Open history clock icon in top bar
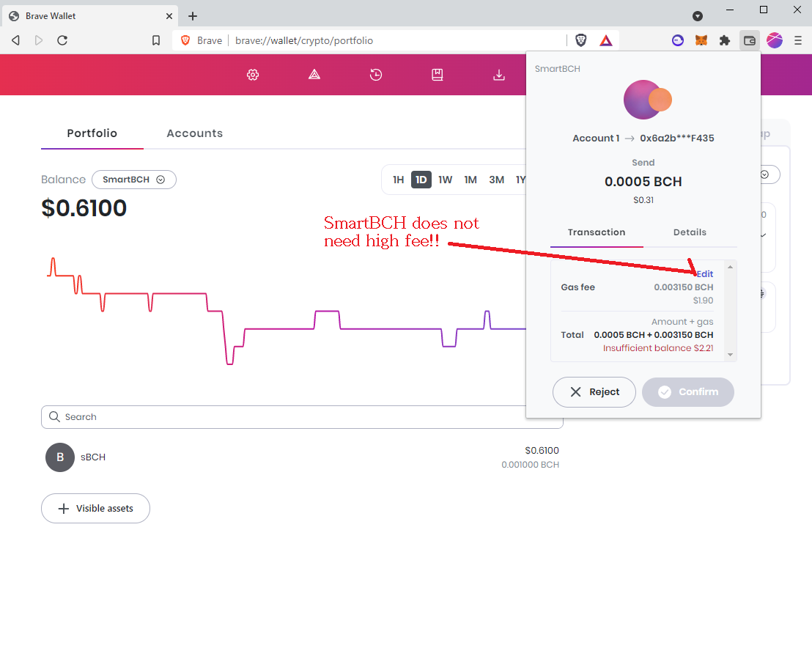The width and height of the screenshot is (812, 648). pyautogui.click(x=376, y=75)
